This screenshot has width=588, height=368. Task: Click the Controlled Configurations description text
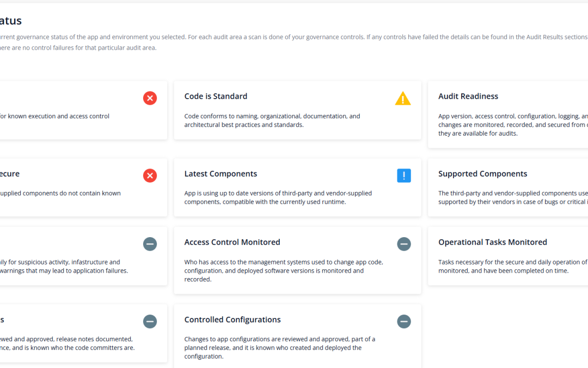(279, 348)
